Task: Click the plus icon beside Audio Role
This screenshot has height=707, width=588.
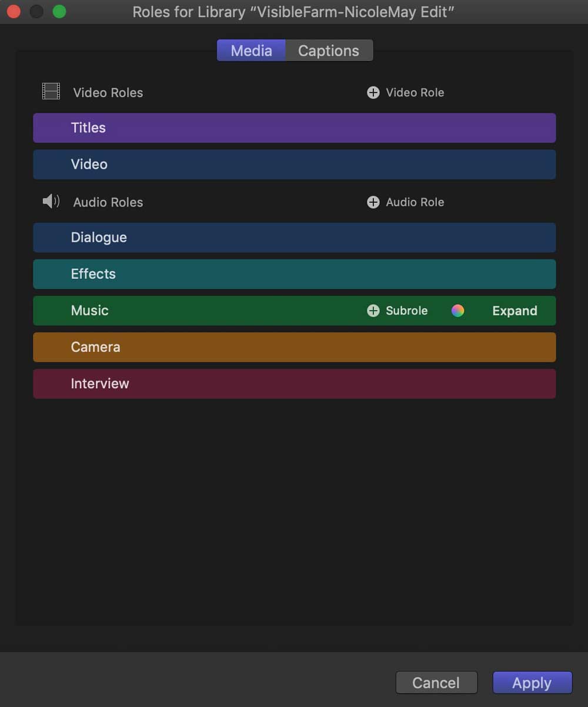Action: tap(373, 202)
